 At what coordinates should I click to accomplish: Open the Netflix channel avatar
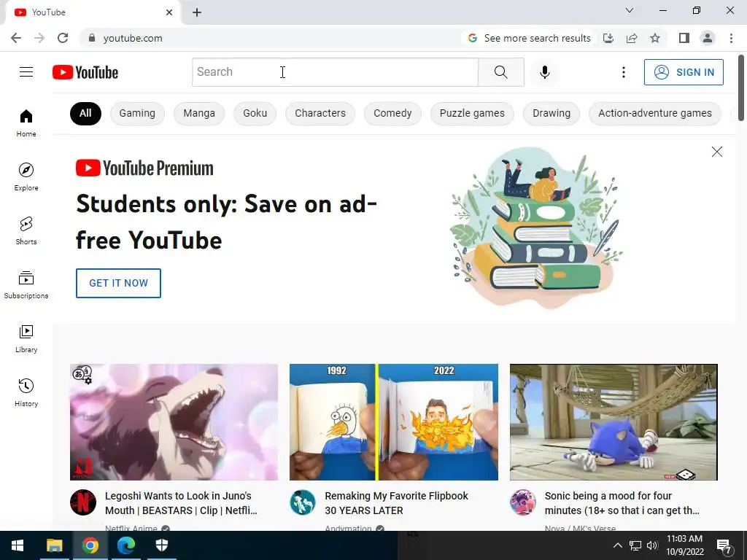pos(83,502)
